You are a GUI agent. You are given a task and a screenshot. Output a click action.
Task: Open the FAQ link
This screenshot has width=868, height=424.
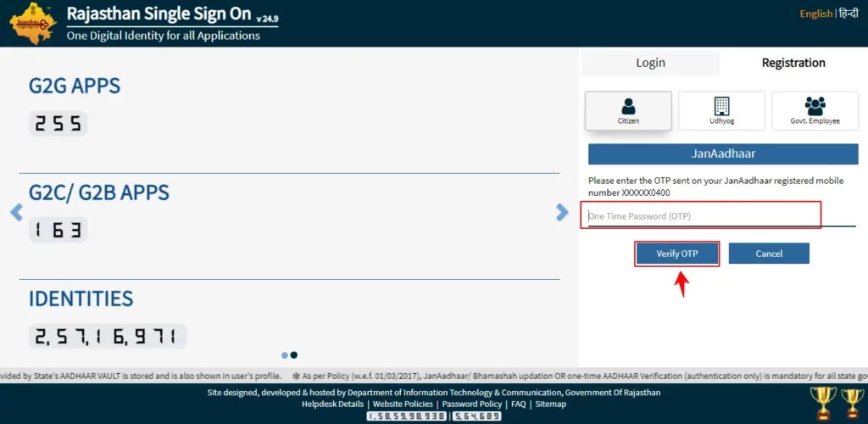519,404
